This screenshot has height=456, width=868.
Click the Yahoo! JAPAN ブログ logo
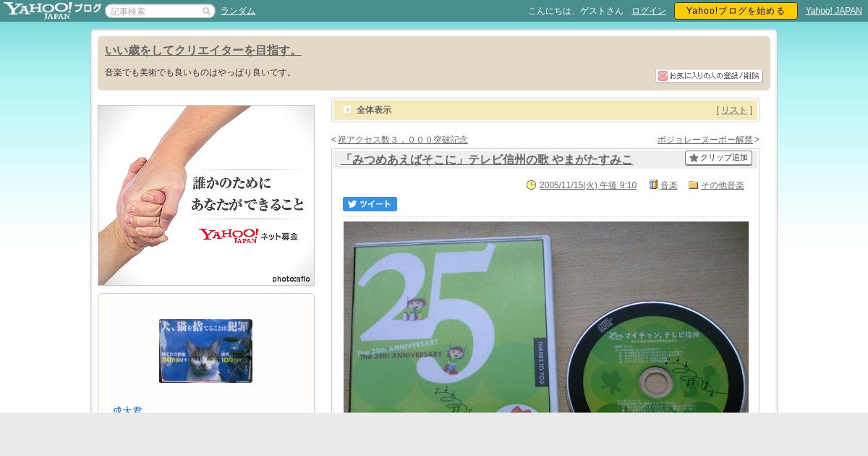[x=52, y=10]
